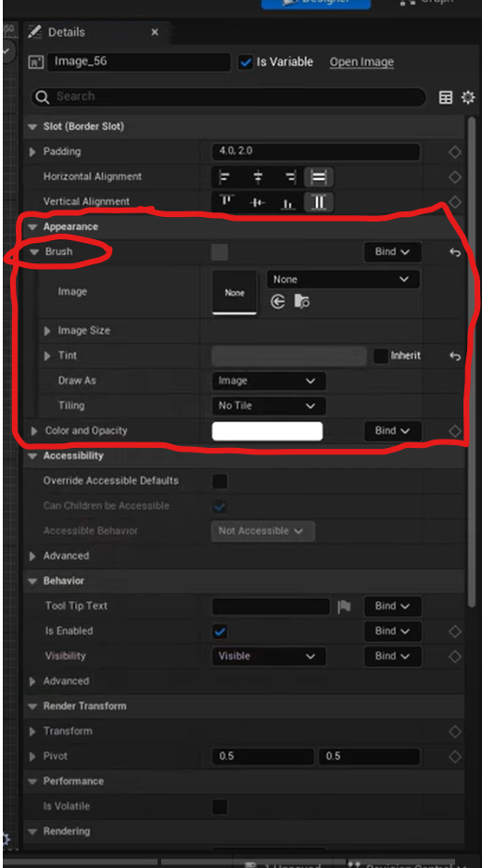Collapse the Performance section

click(32, 782)
